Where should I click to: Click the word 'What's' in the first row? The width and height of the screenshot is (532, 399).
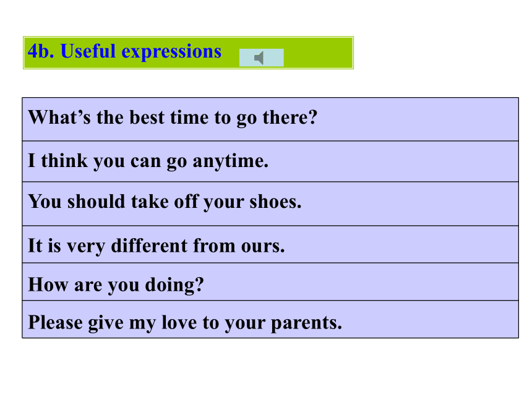[x=59, y=117]
